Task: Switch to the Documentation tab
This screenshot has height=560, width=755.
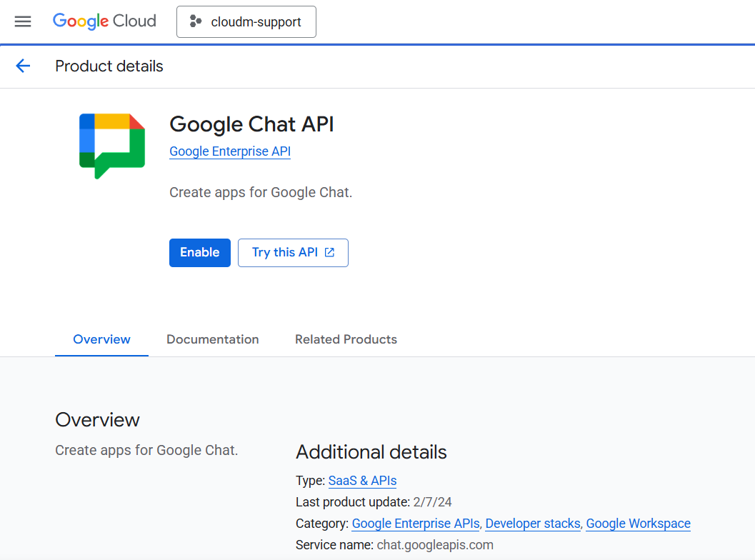Action: 213,339
